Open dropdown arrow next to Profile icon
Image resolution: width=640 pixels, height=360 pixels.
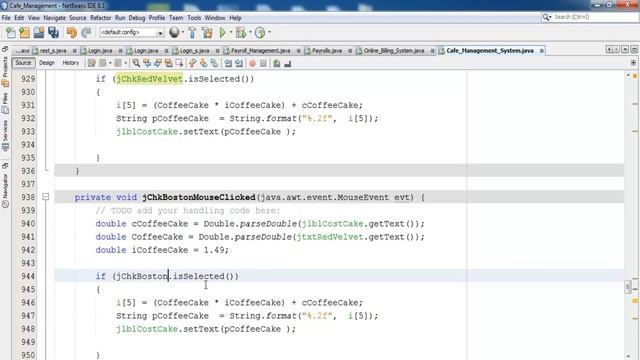click(269, 33)
